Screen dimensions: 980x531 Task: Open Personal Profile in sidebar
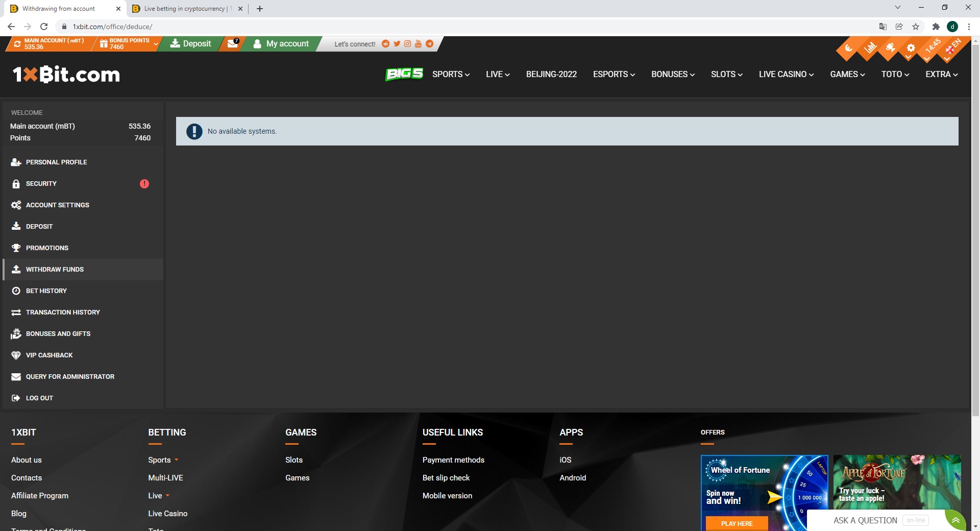tap(83, 162)
